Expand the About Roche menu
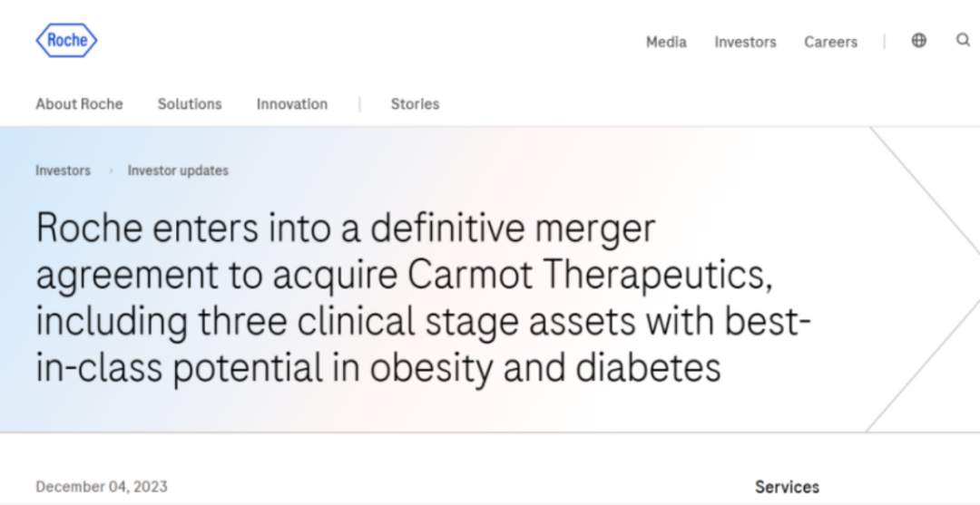The image size is (980, 505). tap(79, 104)
